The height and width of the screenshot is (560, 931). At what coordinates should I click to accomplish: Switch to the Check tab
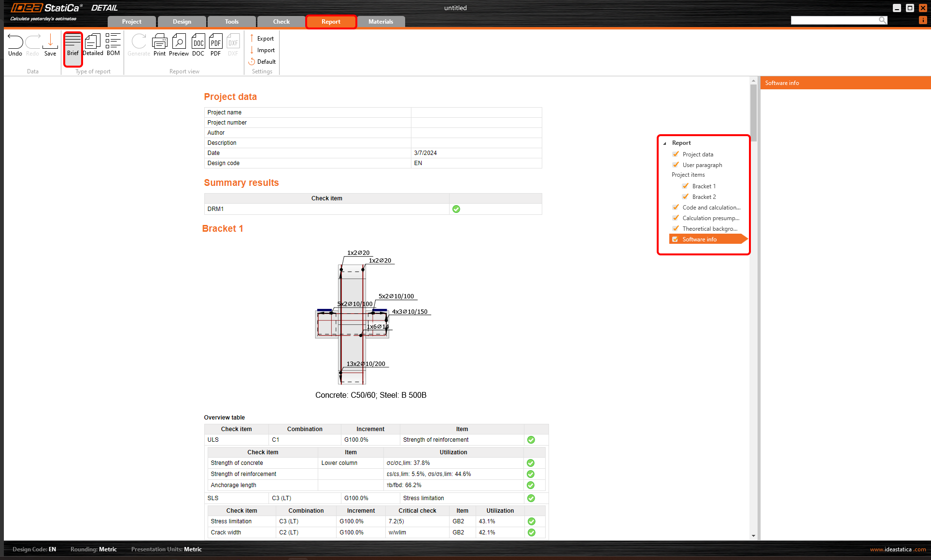click(281, 22)
